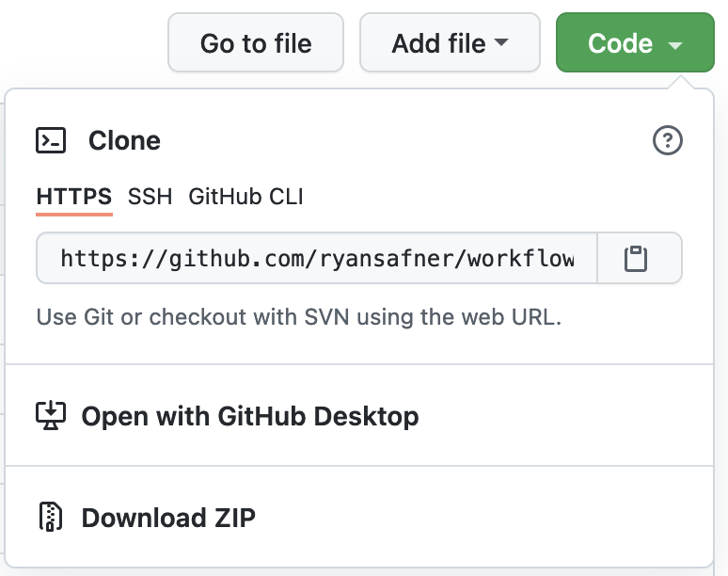Viewport: 728px width, 576px height.
Task: Click the ZIP file icon
Action: tap(50, 517)
